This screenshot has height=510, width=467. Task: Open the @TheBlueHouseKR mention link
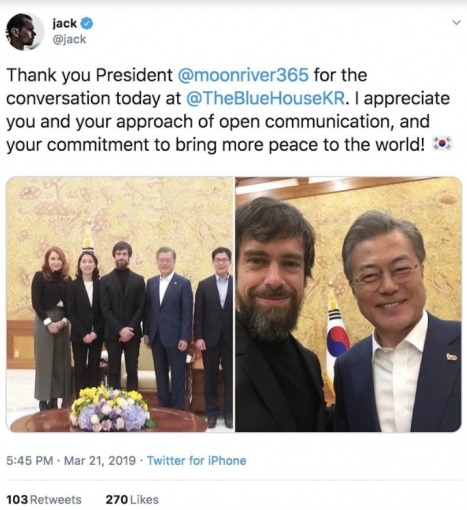click(265, 98)
